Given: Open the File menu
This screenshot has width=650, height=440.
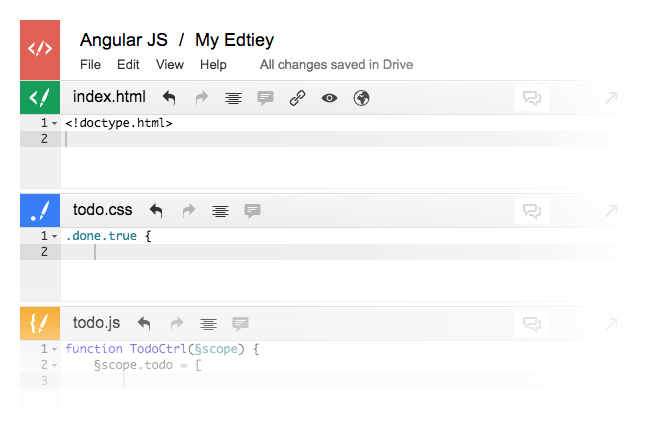Looking at the screenshot, I should 90,65.
